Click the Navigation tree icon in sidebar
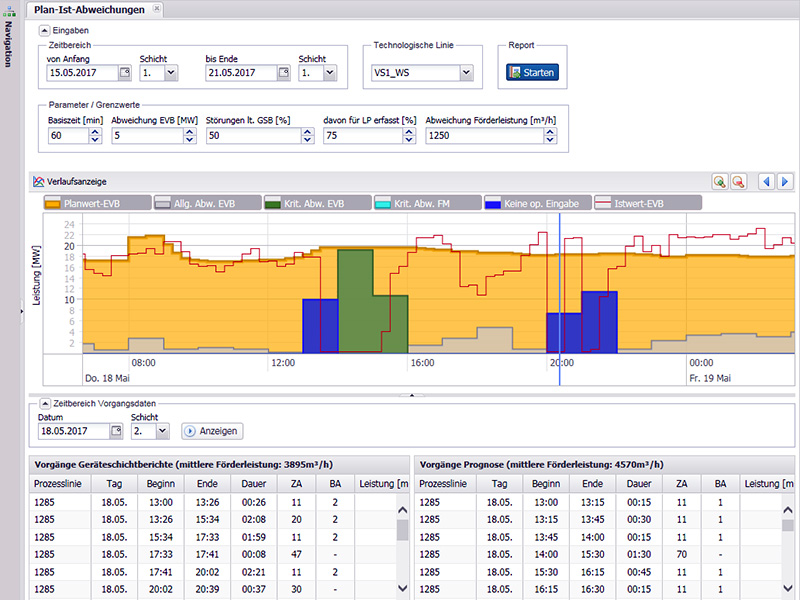Screen dimensions: 800x600 (9, 11)
